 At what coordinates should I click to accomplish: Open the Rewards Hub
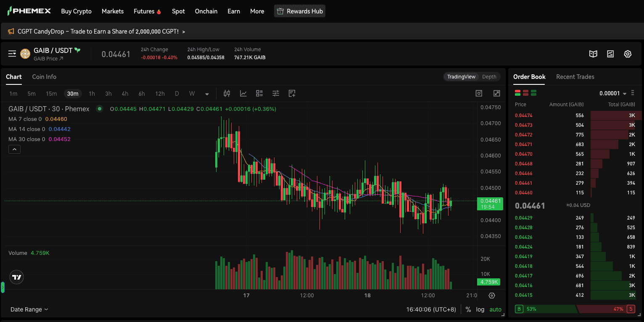pos(300,11)
